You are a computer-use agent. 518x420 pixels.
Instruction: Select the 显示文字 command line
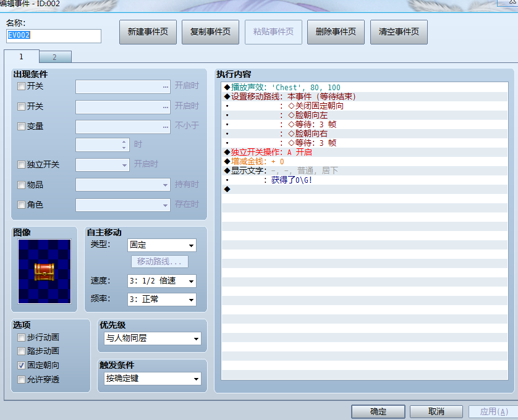tap(364, 170)
